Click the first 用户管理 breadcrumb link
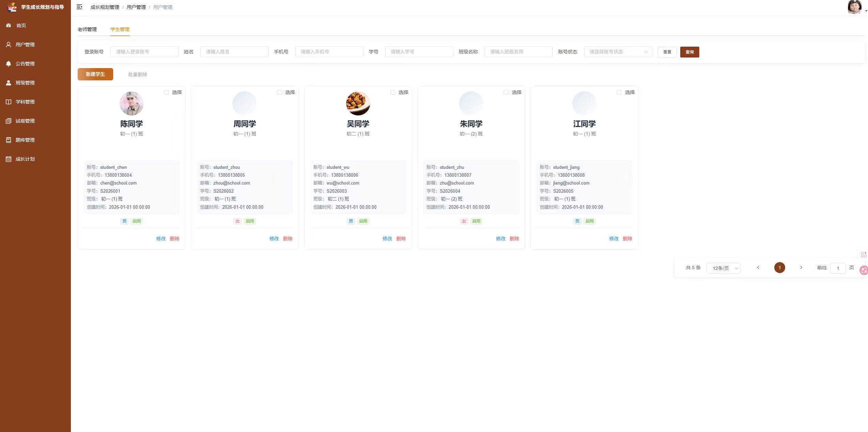Screen dimensions: 868x432 click(136, 7)
